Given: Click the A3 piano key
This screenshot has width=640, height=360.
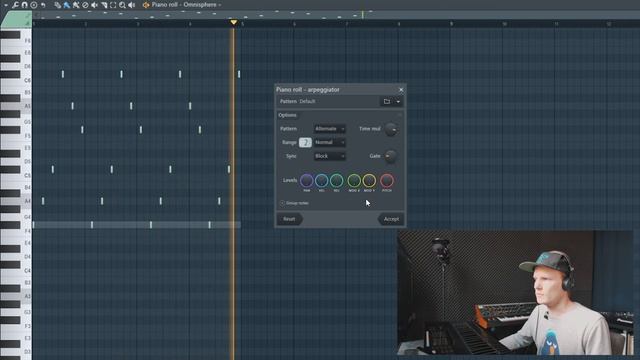Looking at the screenshot, I should 16,296.
